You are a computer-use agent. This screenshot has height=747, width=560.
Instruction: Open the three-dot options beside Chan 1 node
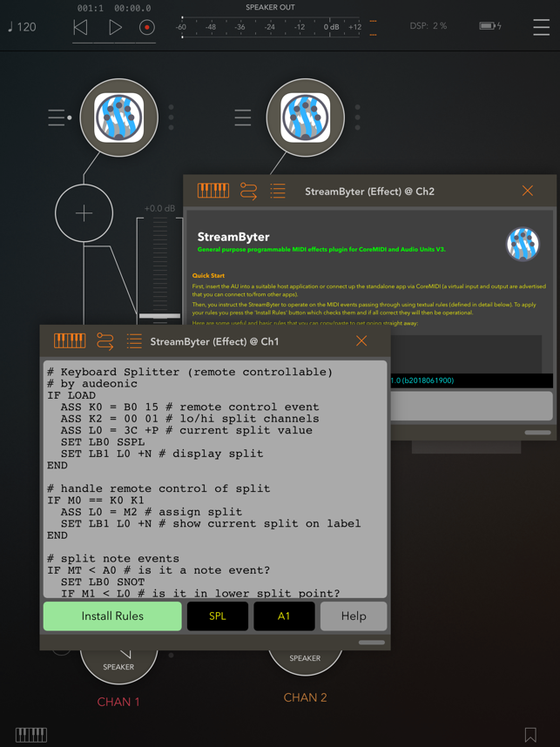171,118
